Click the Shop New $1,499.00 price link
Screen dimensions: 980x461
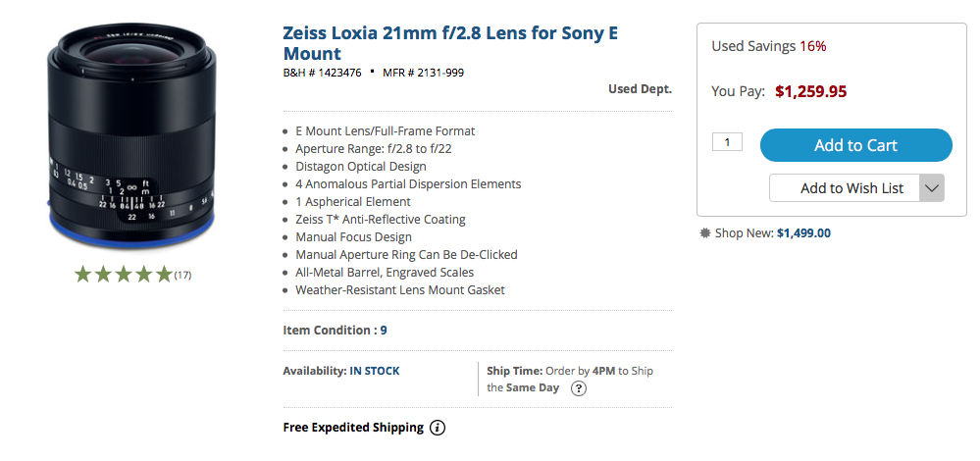pos(803,233)
